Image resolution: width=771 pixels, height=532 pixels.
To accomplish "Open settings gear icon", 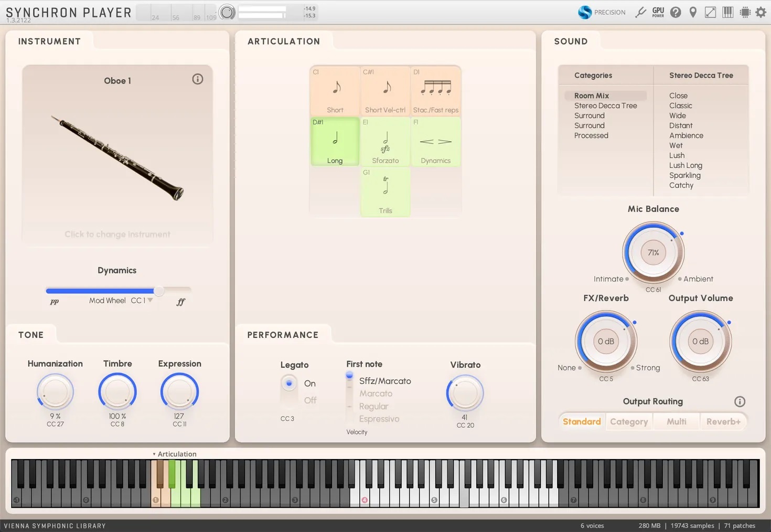I will (761, 12).
